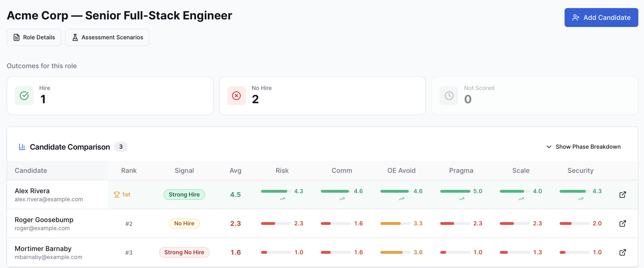The height and width of the screenshot is (268, 644).
Task: Open Mortimer Barnaby's external link icon
Action: pos(623,252)
